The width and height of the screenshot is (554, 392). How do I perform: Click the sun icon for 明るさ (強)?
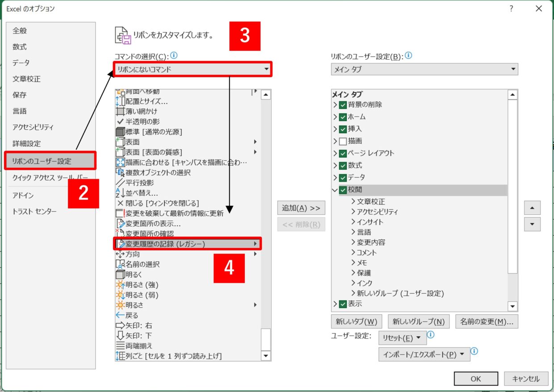tap(120, 285)
